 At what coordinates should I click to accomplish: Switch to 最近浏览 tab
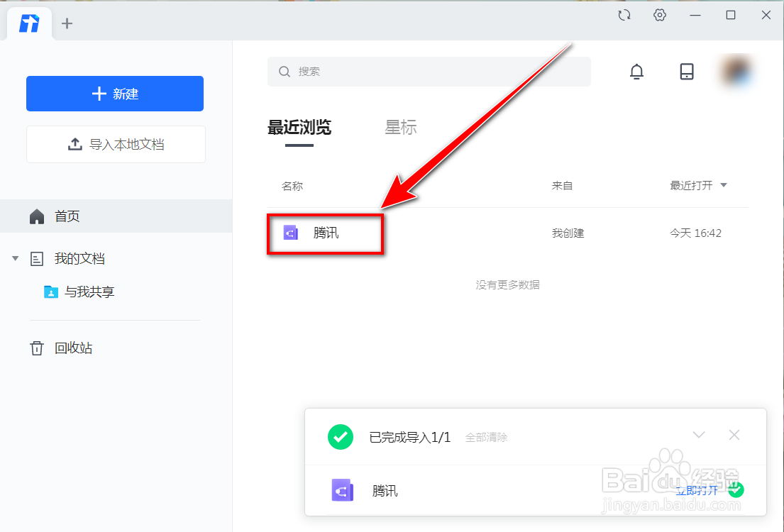pyautogui.click(x=299, y=127)
